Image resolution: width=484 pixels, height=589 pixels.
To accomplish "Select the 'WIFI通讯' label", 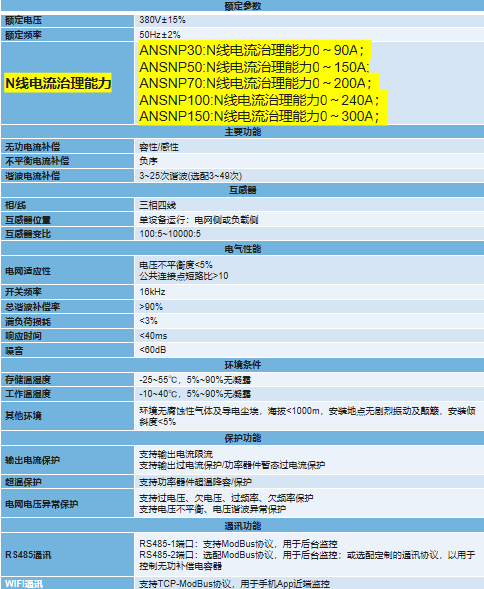I will coord(24,584).
